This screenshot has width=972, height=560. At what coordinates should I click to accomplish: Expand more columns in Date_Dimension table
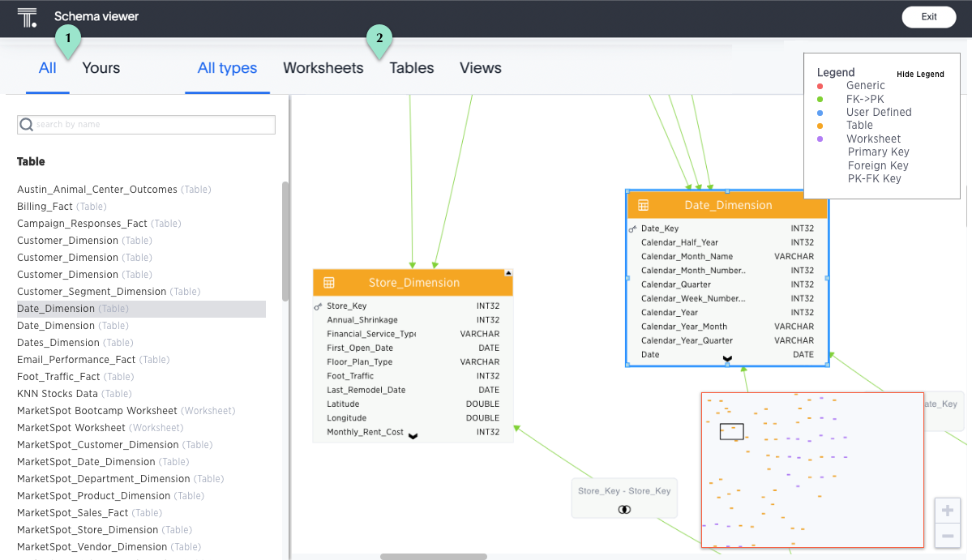(727, 358)
